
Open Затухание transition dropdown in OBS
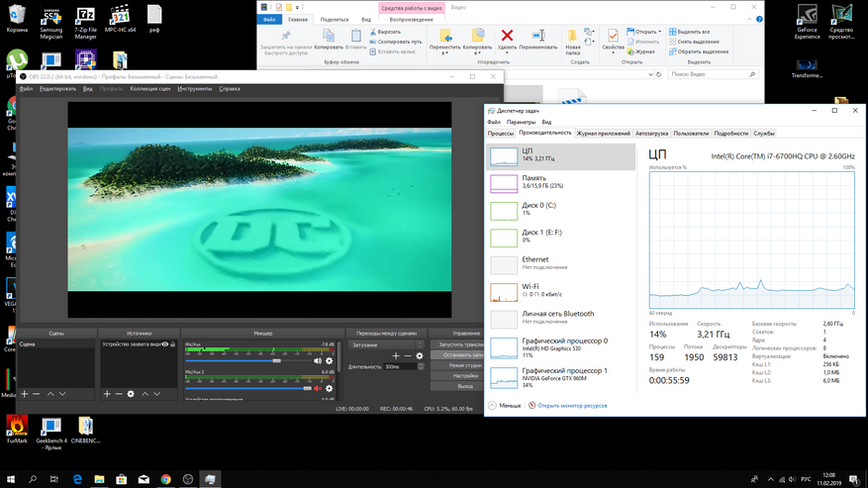click(x=386, y=344)
